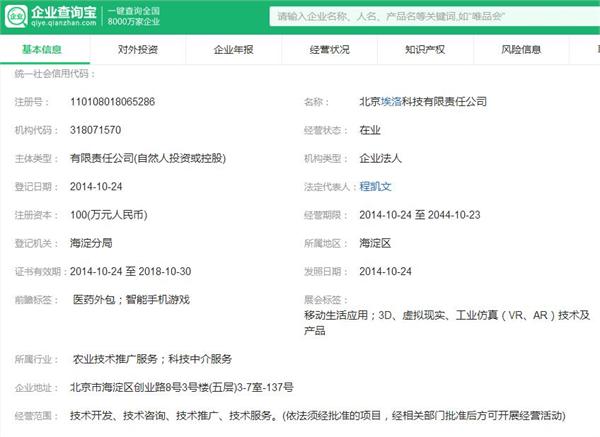Select registration number 110108018065286
600x437 pixels.
pyautogui.click(x=112, y=101)
